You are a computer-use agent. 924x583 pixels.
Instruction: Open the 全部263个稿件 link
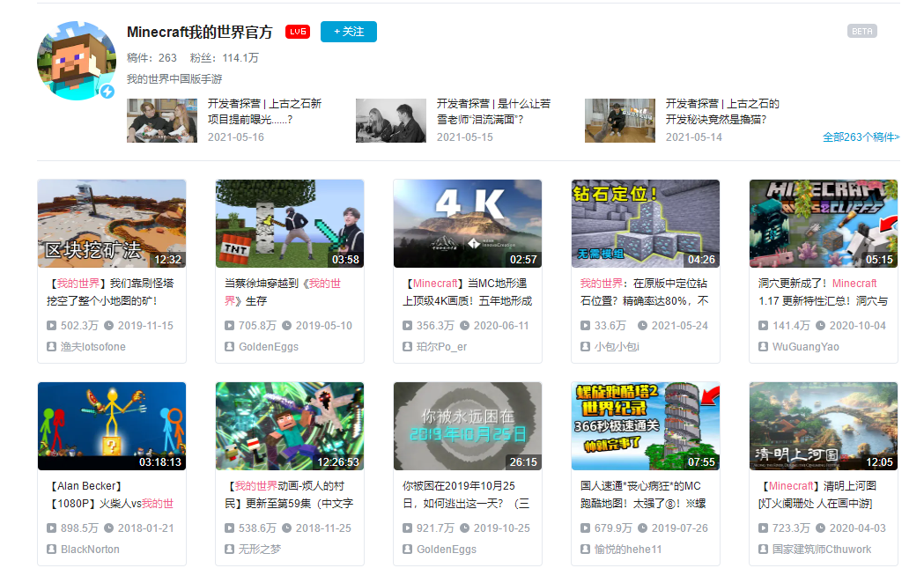[861, 137]
